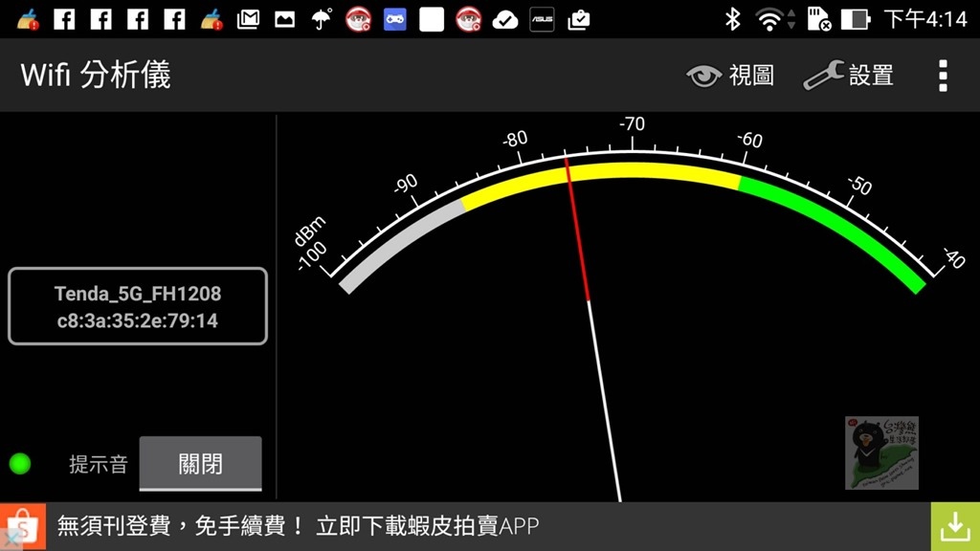Screen dimensions: 980x551
Task: Tap the Bluetooth status icon
Action: (732, 19)
